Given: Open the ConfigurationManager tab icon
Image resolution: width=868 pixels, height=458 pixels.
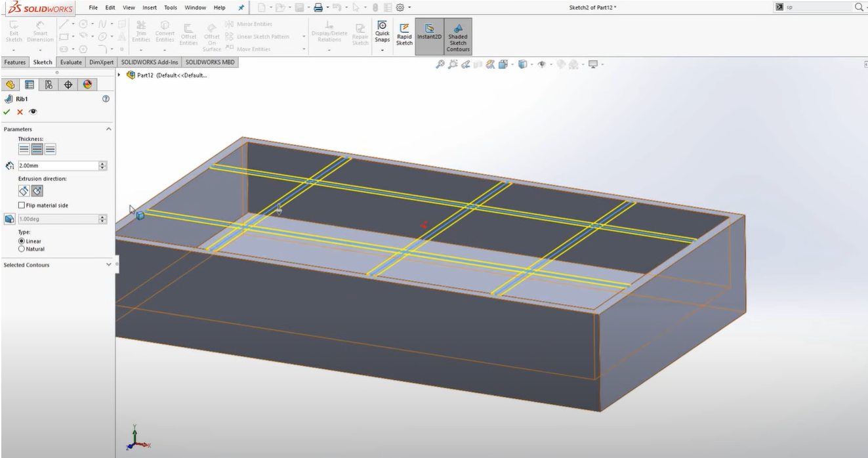Looking at the screenshot, I should pyautogui.click(x=49, y=85).
